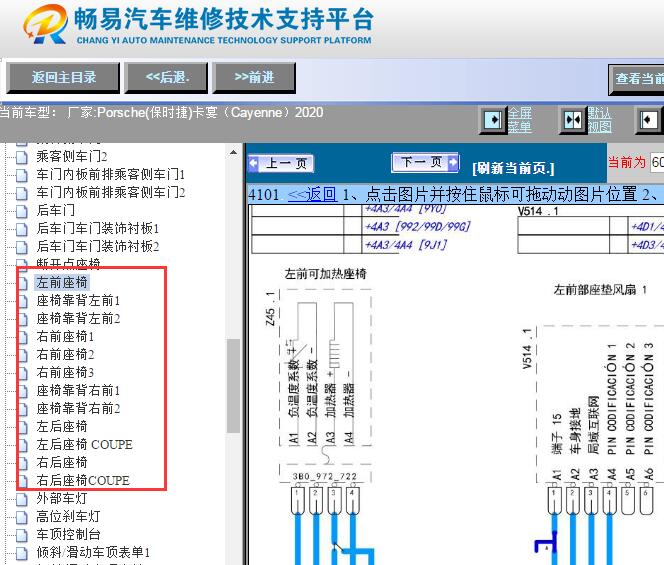The width and height of the screenshot is (664, 565).
Task: Select tree item 座椅靠背右前1
Action: 78,390
